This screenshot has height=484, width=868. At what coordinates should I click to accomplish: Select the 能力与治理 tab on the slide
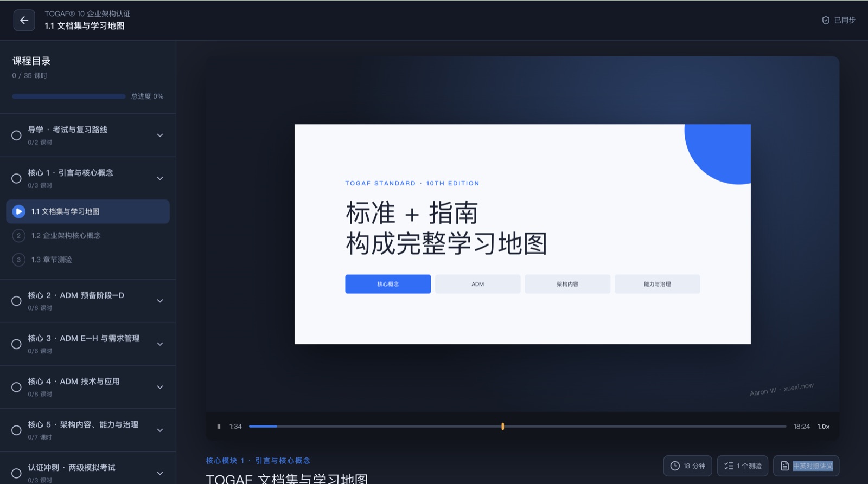[658, 284]
